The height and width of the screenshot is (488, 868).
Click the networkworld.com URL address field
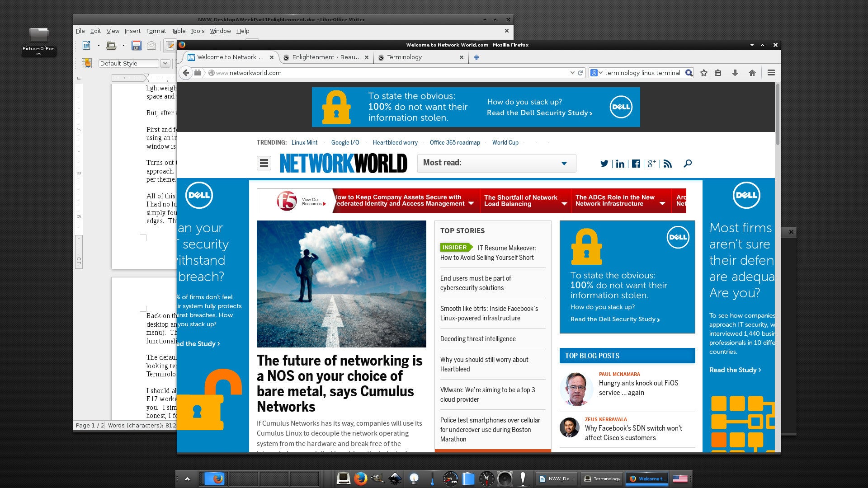point(389,73)
